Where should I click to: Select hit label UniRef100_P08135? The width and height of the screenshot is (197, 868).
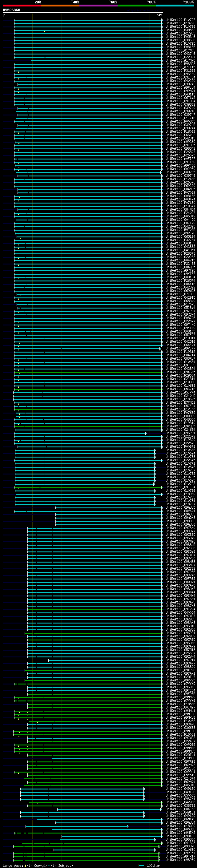pyautogui.click(x=180, y=47)
